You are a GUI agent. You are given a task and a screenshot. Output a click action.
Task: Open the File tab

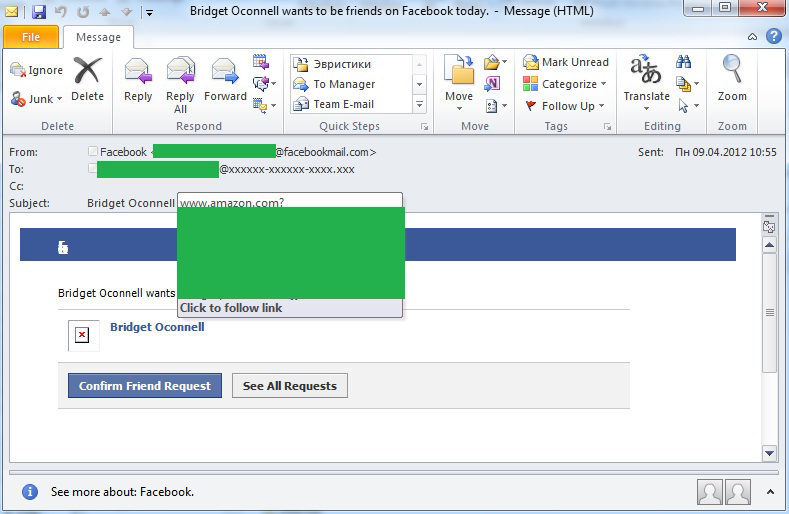tap(31, 37)
